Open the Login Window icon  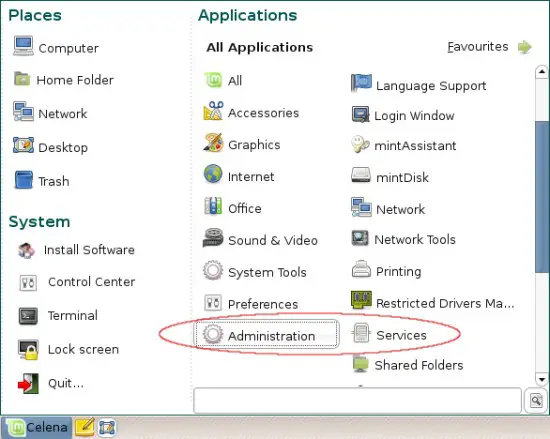361,114
